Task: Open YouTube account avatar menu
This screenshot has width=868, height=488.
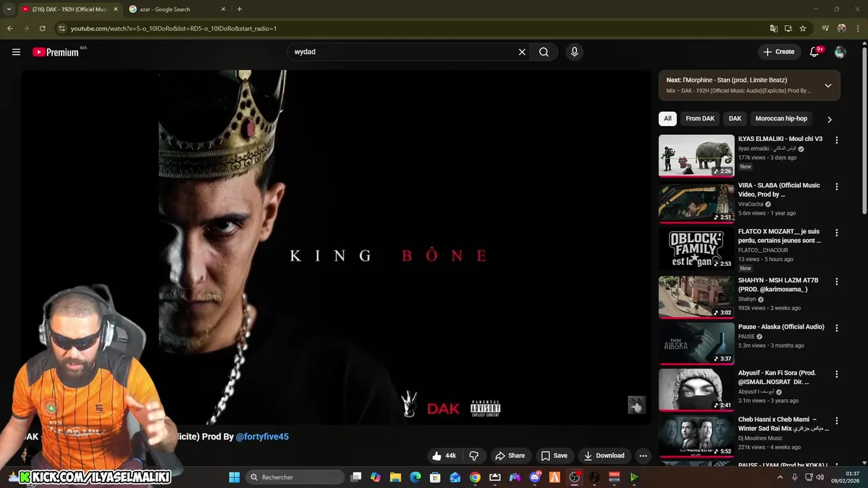Action: click(840, 52)
